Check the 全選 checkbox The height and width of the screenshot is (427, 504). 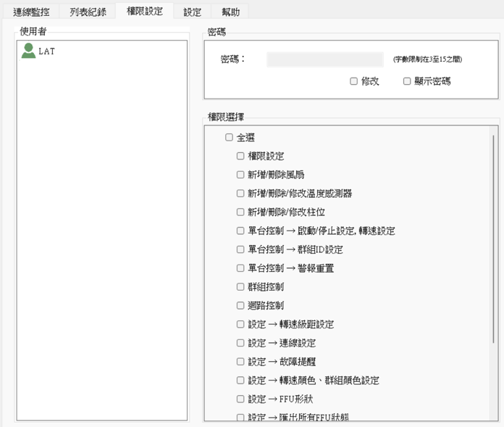pyautogui.click(x=229, y=137)
